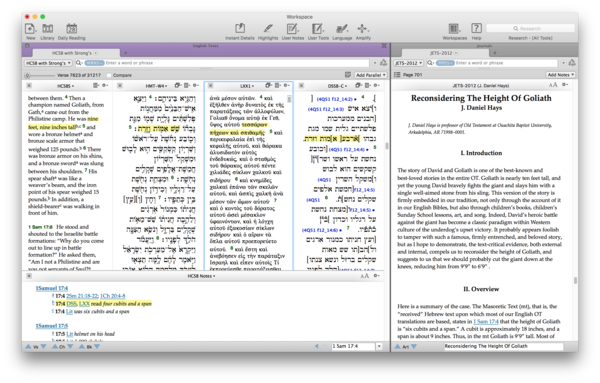Change text size in JETS-2012 pane
The height and width of the screenshot is (383, 600).
pyautogui.click(x=553, y=85)
